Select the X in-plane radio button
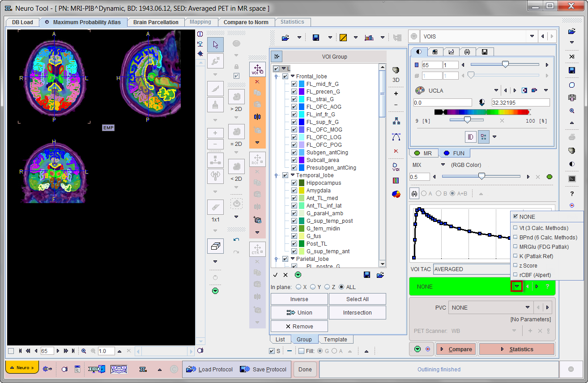588x383 pixels. click(x=298, y=287)
